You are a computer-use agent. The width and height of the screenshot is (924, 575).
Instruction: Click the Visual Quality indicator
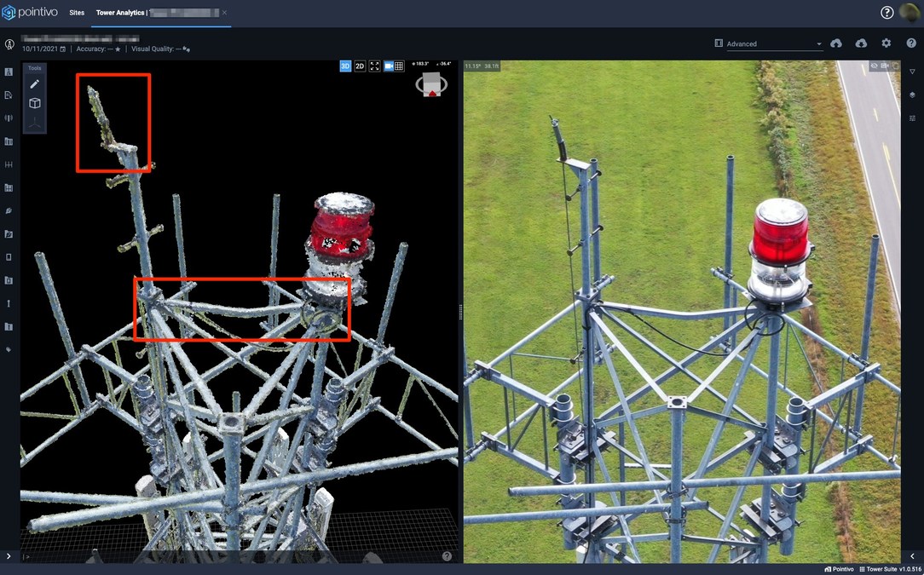(186, 49)
